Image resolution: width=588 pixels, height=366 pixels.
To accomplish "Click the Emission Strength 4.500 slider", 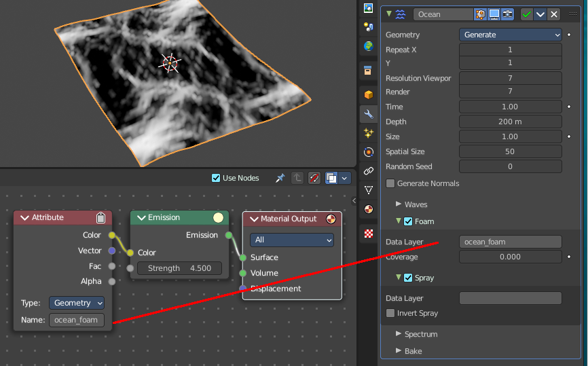I will [179, 268].
